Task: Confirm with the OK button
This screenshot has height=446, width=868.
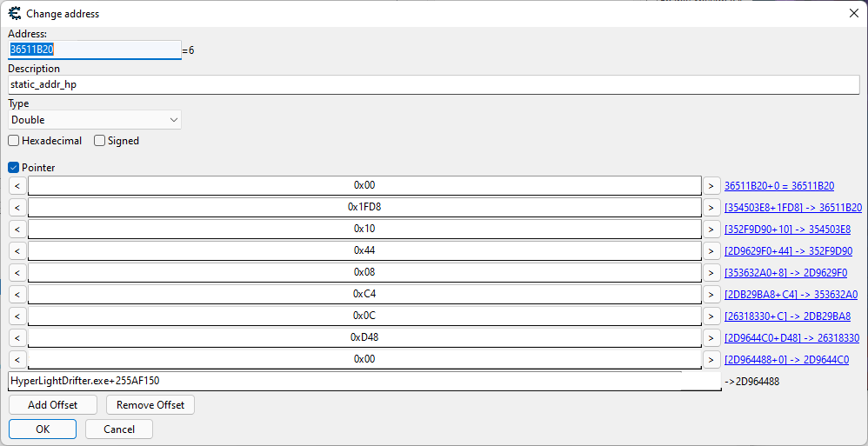Action: pyautogui.click(x=43, y=429)
